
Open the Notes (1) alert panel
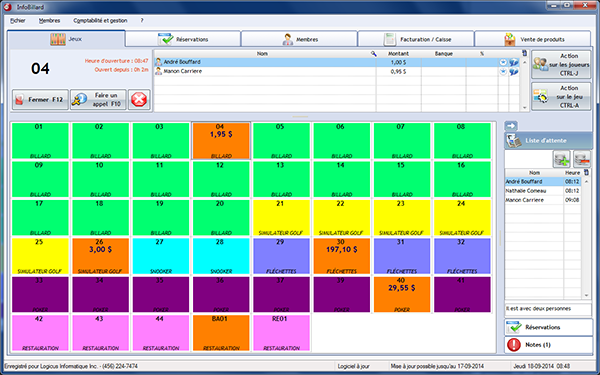(x=548, y=345)
